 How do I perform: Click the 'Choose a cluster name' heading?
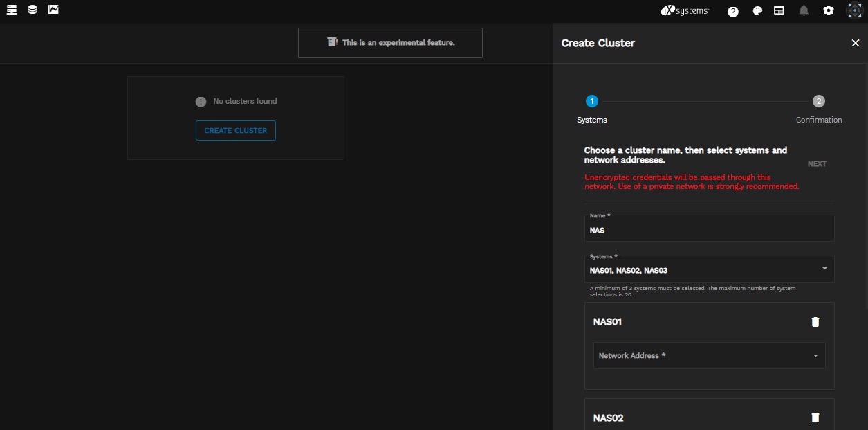pyautogui.click(x=686, y=155)
